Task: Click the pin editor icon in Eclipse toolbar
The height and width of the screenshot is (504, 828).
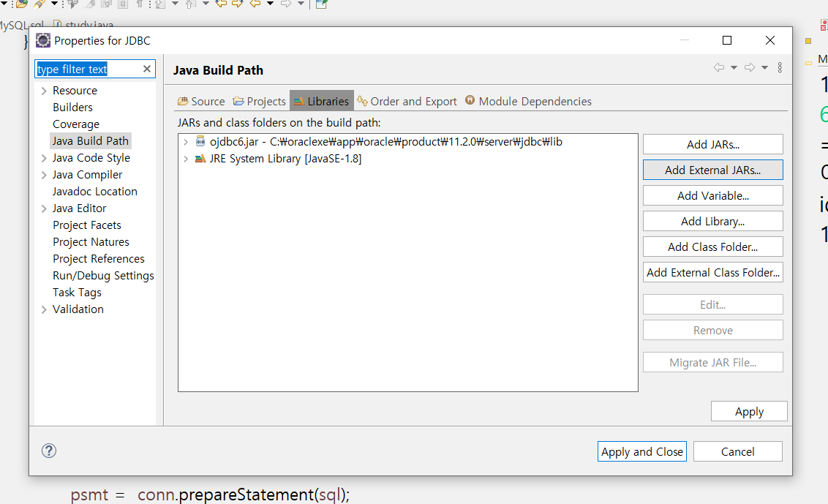Action: (x=322, y=4)
